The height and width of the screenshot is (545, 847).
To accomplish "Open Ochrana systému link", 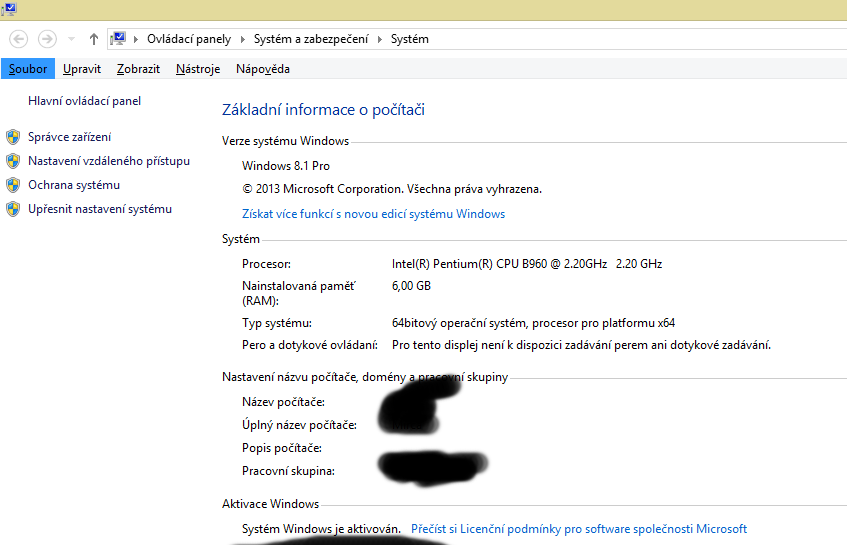I will (74, 185).
